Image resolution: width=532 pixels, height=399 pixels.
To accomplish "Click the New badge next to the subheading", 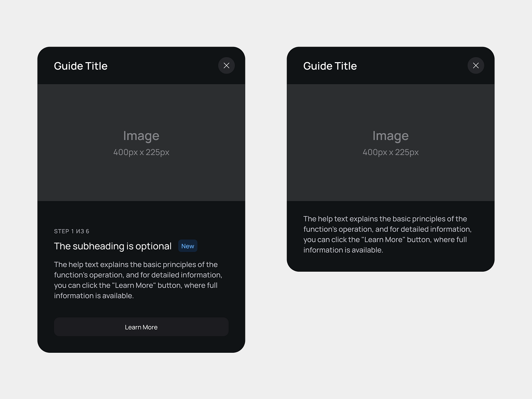I will click(x=188, y=246).
